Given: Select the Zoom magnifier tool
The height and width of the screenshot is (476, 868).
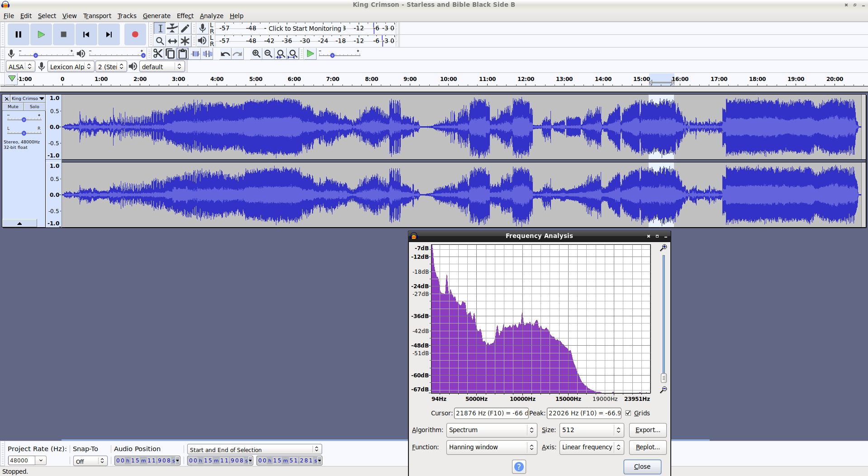Looking at the screenshot, I should point(160,41).
